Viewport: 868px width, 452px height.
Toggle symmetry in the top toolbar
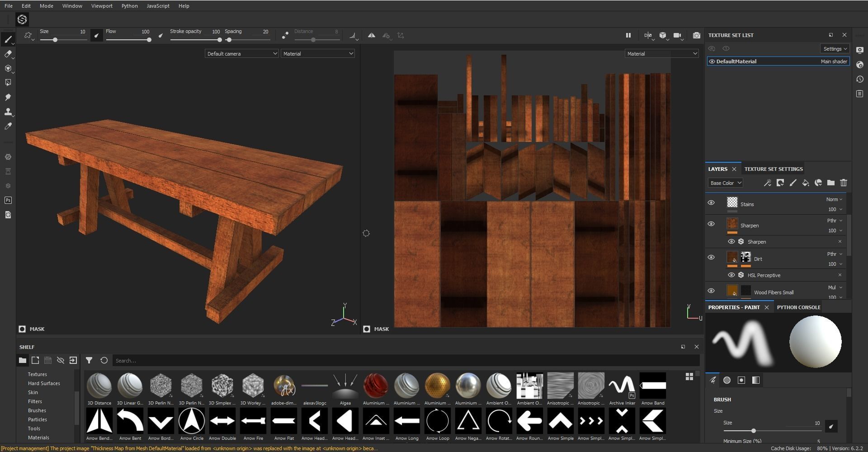click(371, 35)
